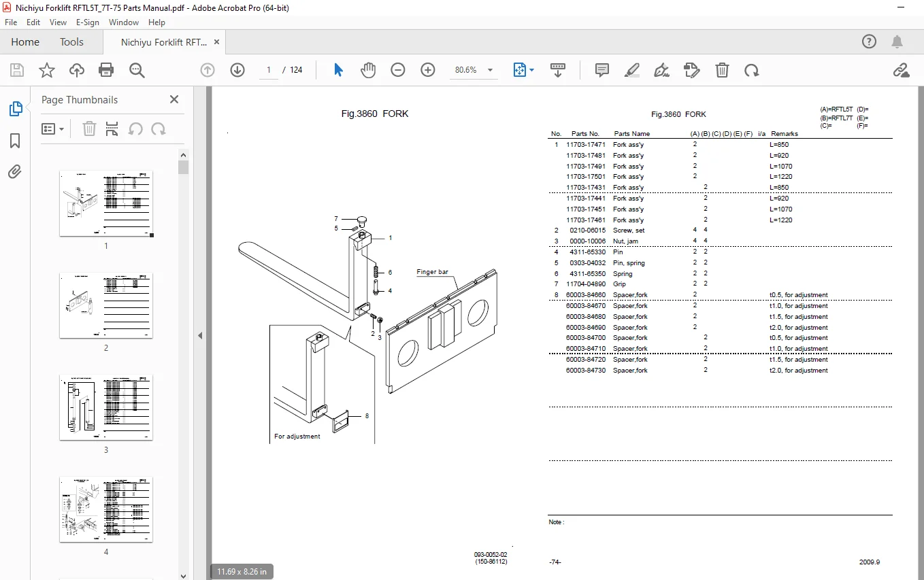Click the page number input field
Viewport: 924px width, 580px height.
(269, 70)
